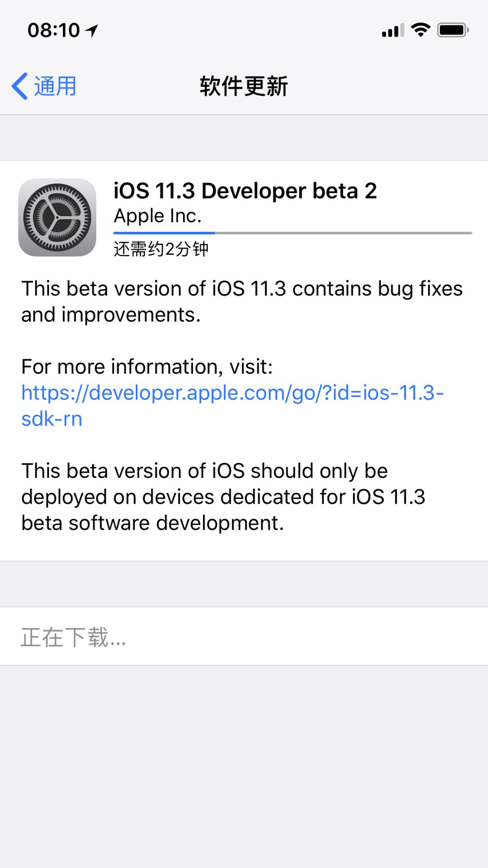The image size is (488, 868).
Task: Tap the 软件更新 page title
Action: [x=244, y=86]
